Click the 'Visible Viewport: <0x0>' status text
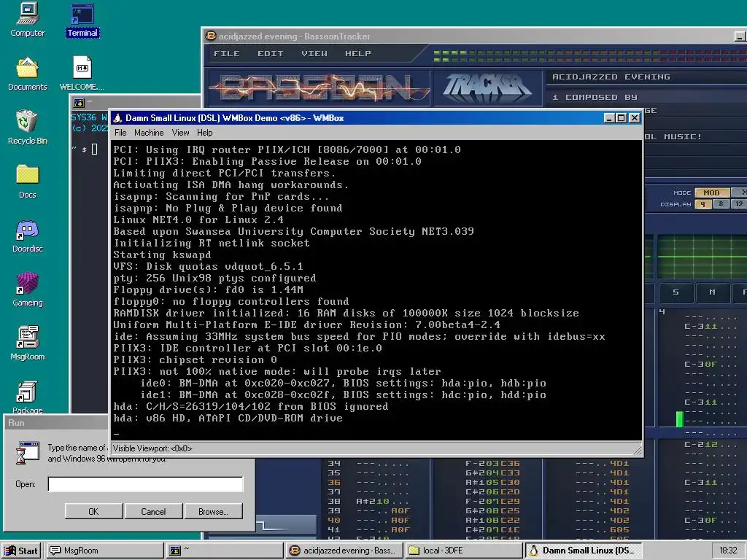The width and height of the screenshot is (747, 560). coord(152,448)
